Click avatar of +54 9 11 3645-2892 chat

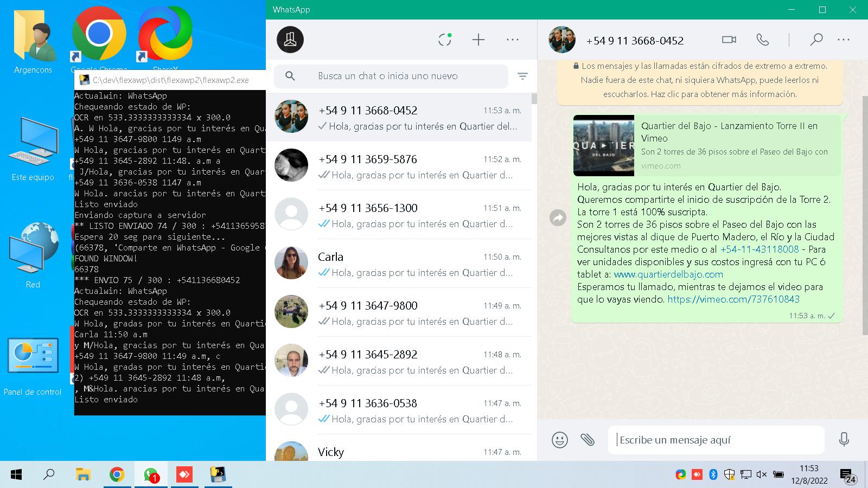tap(291, 360)
